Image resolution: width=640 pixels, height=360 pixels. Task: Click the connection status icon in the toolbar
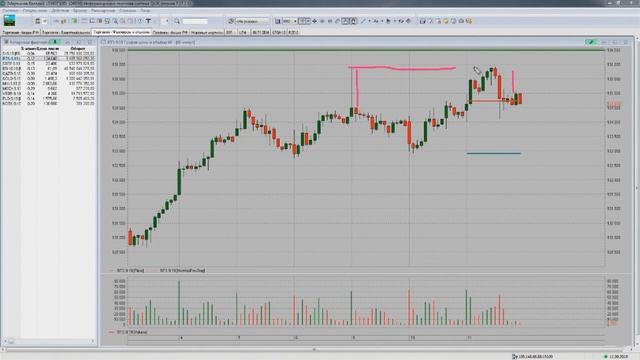pyautogui.click(x=38, y=21)
